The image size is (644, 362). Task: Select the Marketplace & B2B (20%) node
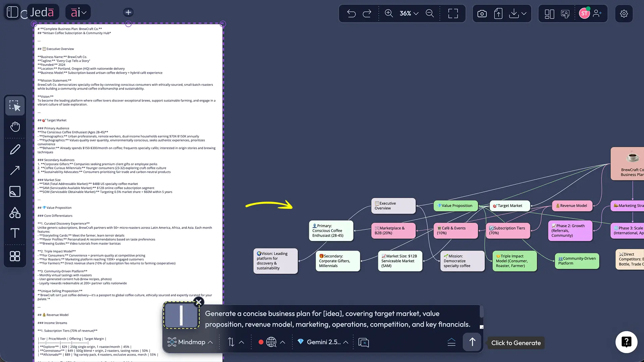(x=393, y=231)
